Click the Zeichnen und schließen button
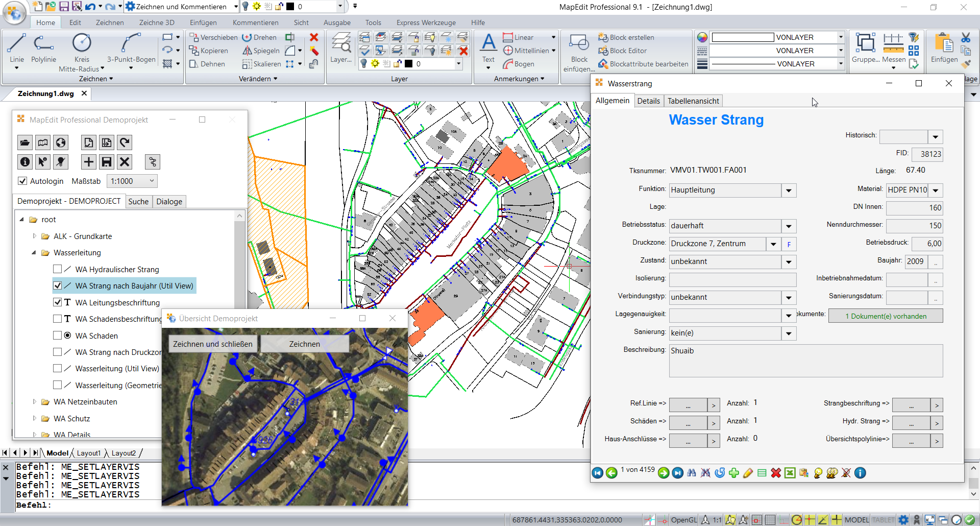 (x=212, y=344)
